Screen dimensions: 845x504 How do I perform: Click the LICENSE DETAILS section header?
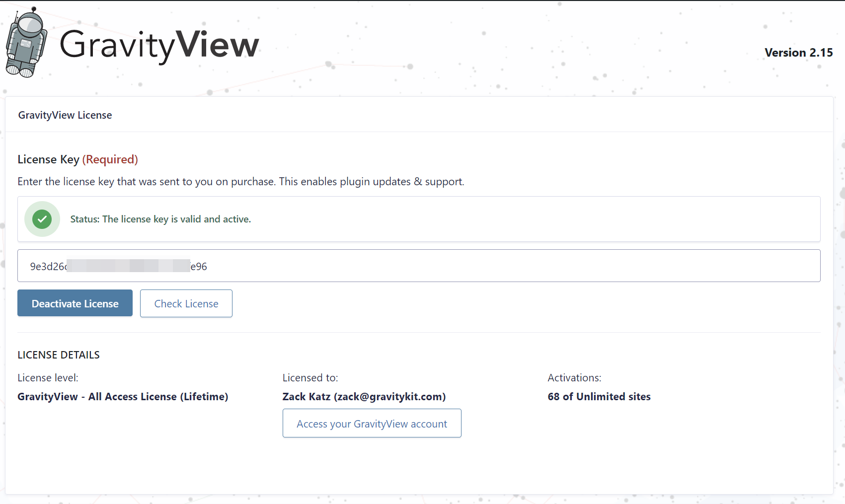(x=58, y=355)
